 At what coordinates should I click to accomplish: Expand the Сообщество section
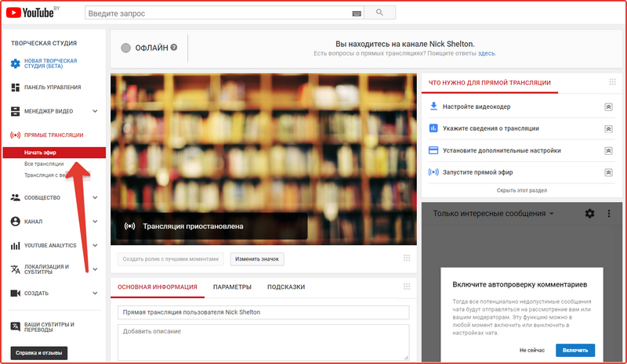(95, 197)
